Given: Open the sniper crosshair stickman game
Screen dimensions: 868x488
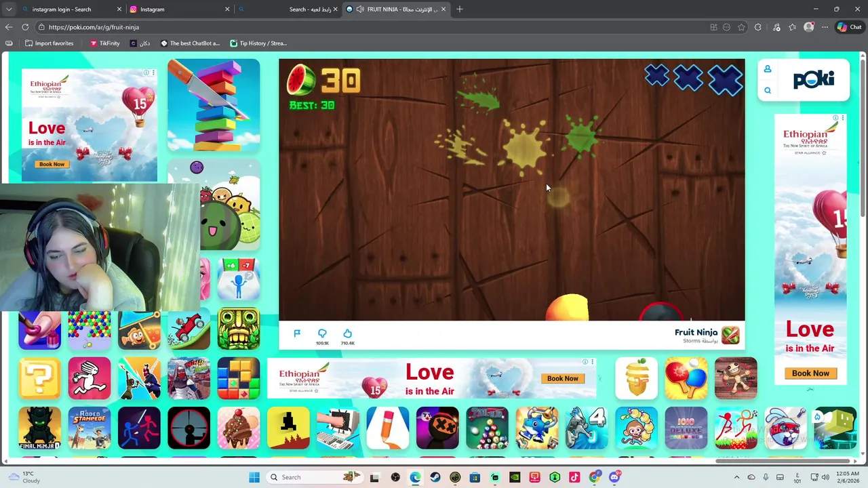Looking at the screenshot, I should [x=189, y=428].
